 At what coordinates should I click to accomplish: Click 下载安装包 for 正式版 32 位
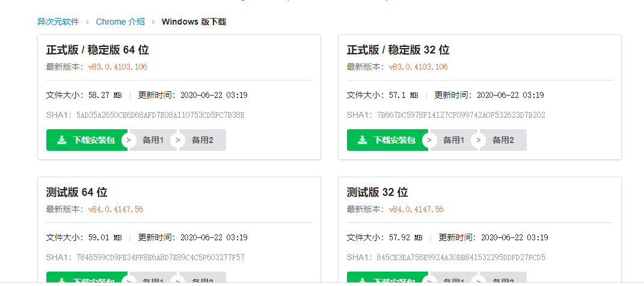(x=387, y=141)
